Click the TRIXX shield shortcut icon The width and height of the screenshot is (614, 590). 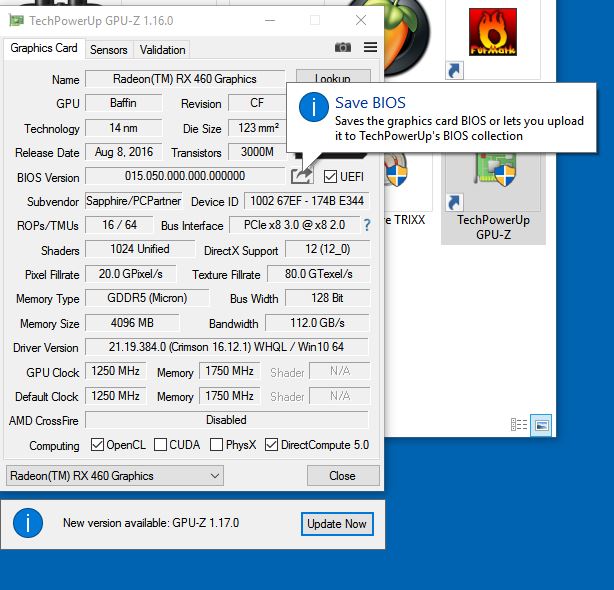tap(396, 170)
